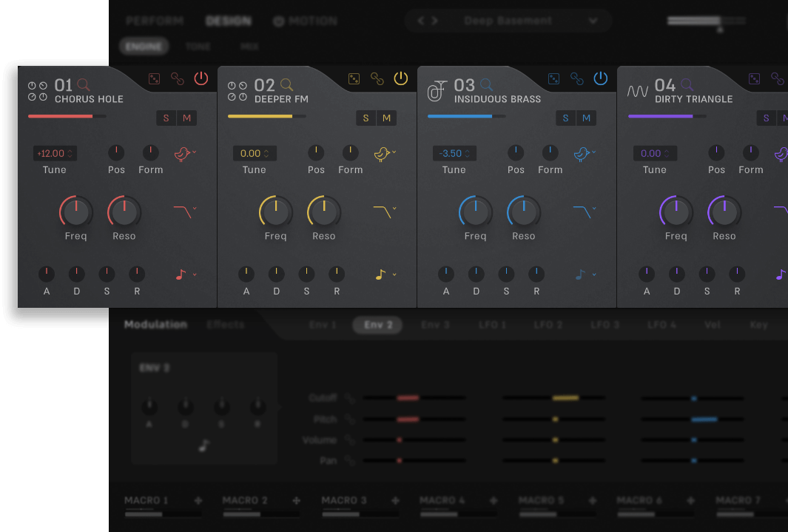Click the link icon on Chorus Hole layer

(178, 78)
